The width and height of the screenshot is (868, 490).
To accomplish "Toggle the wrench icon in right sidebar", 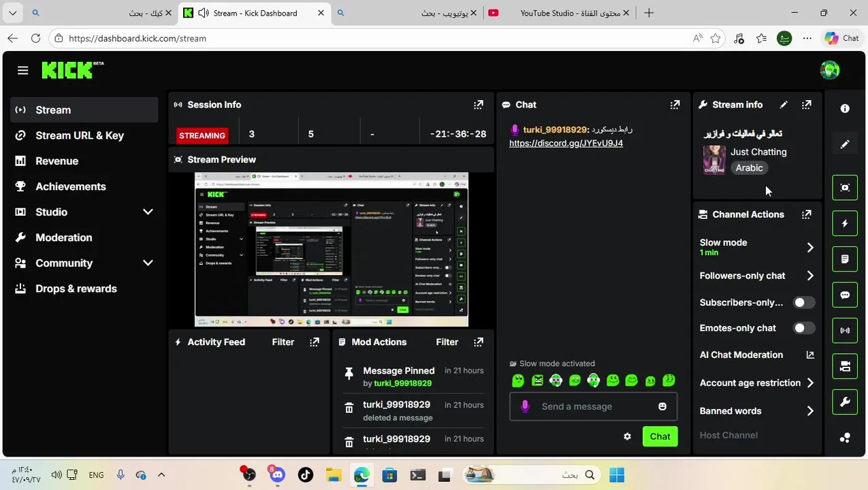I will 845,402.
